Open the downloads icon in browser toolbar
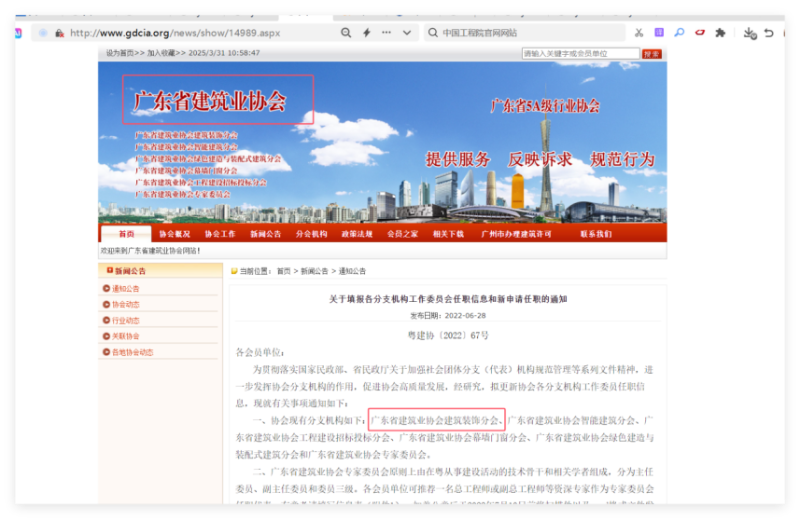 coord(749,33)
